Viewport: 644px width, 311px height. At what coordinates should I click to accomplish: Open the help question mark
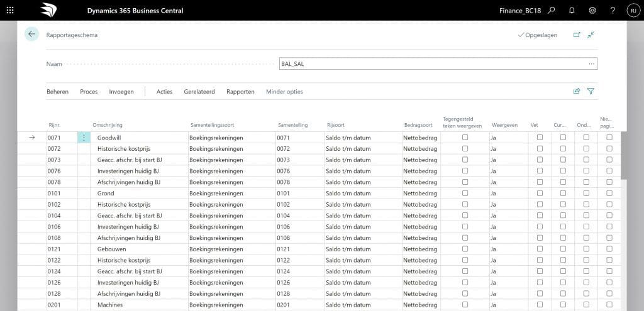click(x=613, y=11)
